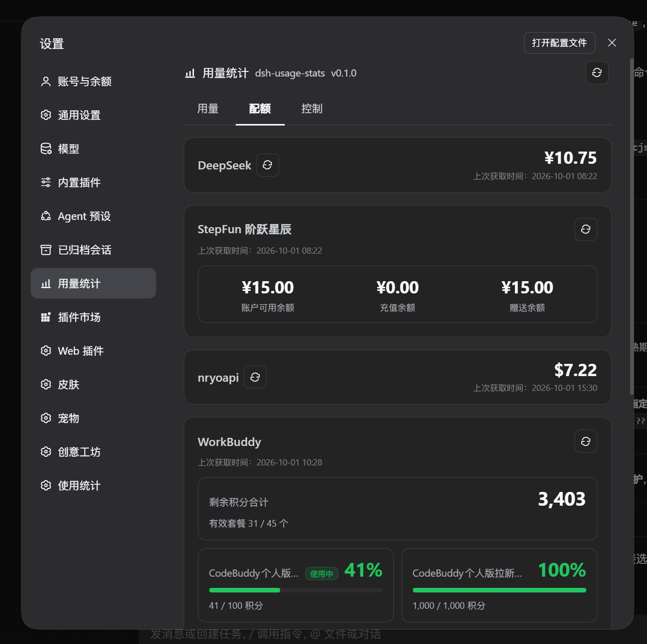
Task: Click the CodeBuddy个人版 41% progress bar
Action: click(x=296, y=590)
